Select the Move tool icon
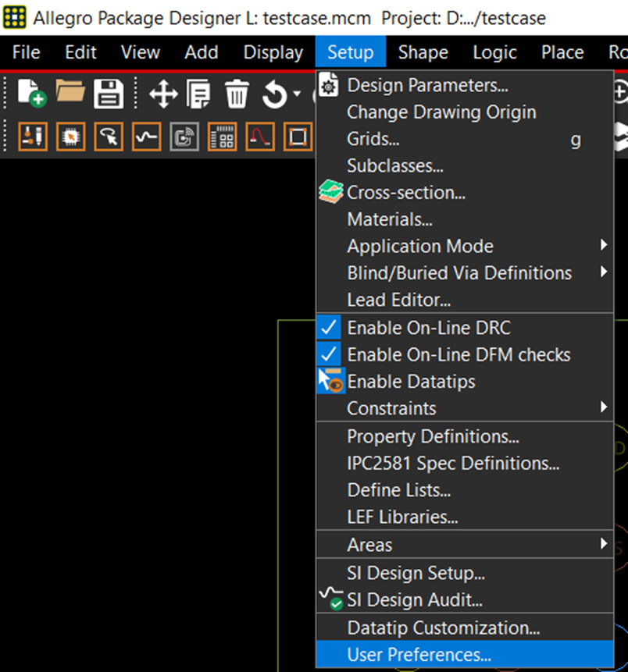The image size is (628, 672). click(162, 95)
